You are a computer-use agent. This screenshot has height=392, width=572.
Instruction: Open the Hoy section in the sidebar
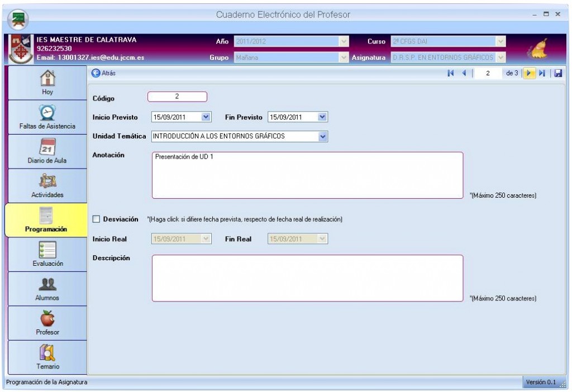point(47,83)
